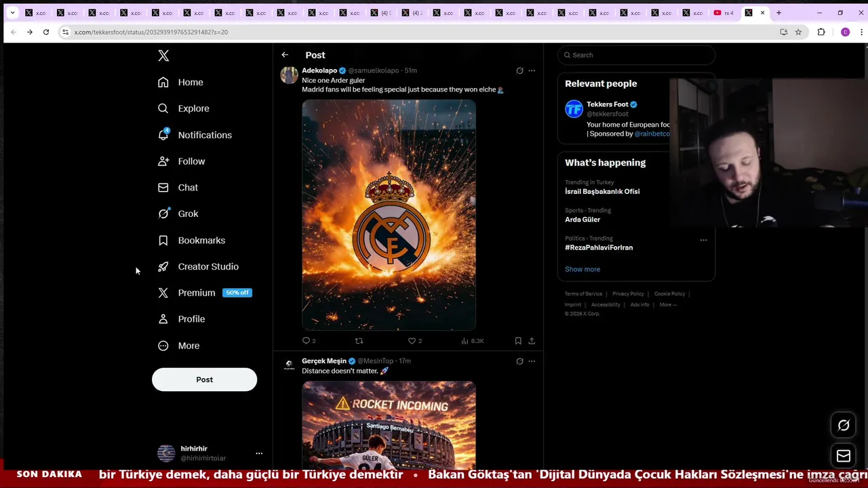Open a new browser tab
The width and height of the screenshot is (868, 488).
[x=778, y=13]
